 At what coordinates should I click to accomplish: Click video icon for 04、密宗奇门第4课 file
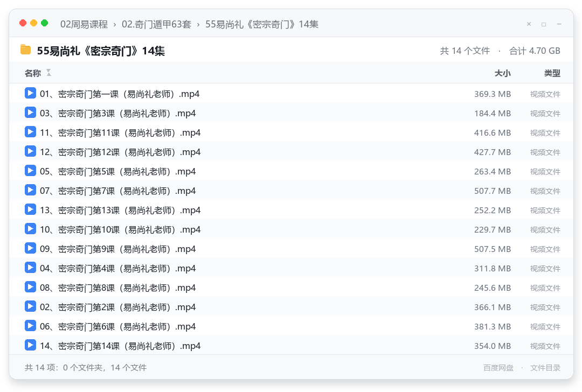(x=30, y=268)
